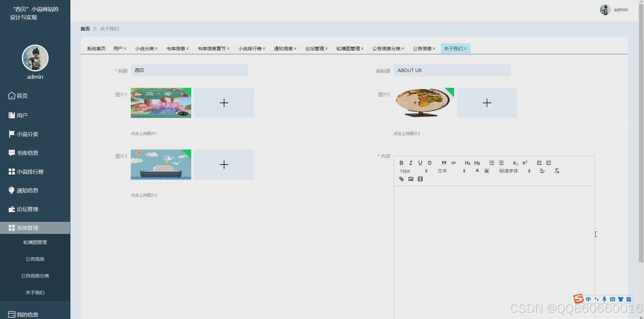This screenshot has width=644, height=319.
Task: Open text alignment options
Action: 542,171
